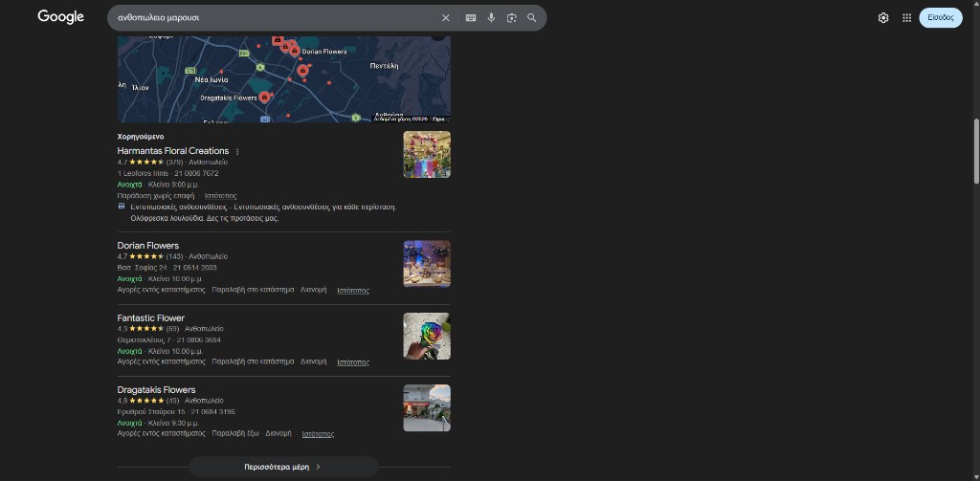Screen dimensions: 980x481
Task: Click the Κλείνει 9:30 μ.μ. hours text
Action: pyautogui.click(x=174, y=423)
